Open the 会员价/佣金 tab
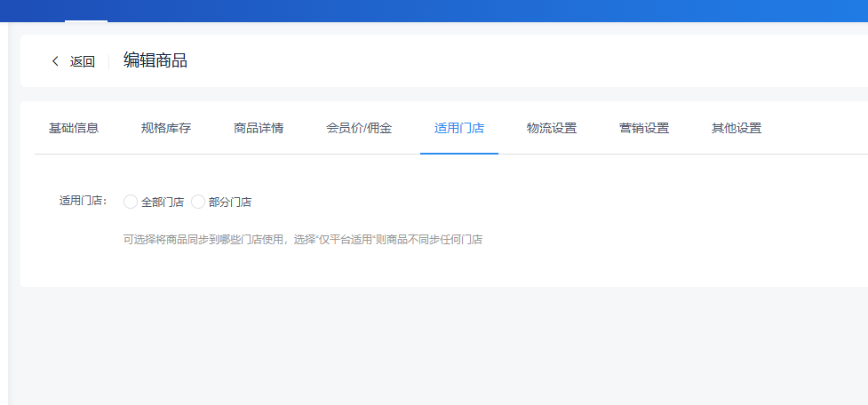This screenshot has width=868, height=405. pyautogui.click(x=359, y=128)
